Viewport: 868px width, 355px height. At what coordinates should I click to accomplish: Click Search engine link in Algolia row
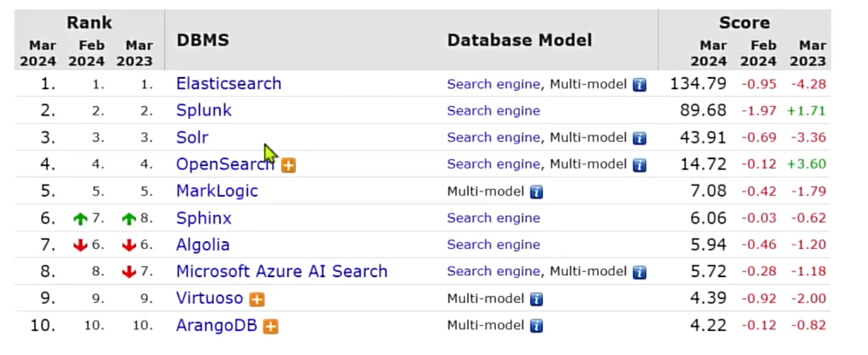click(493, 245)
